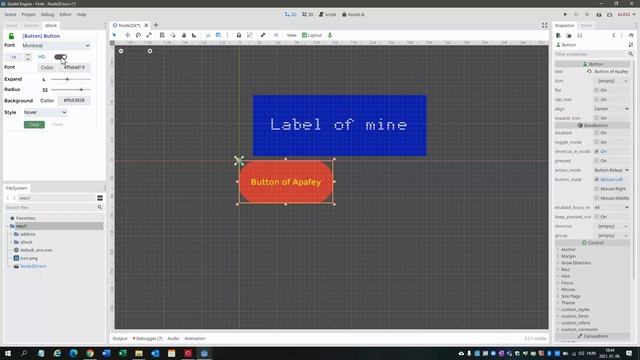Click the Play project icon

pos(565,14)
